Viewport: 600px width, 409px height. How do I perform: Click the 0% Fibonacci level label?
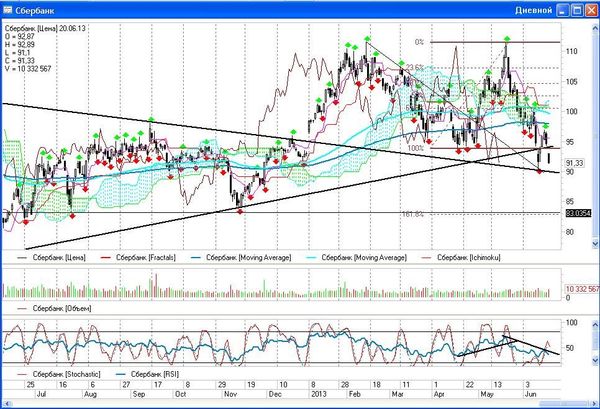[x=419, y=42]
